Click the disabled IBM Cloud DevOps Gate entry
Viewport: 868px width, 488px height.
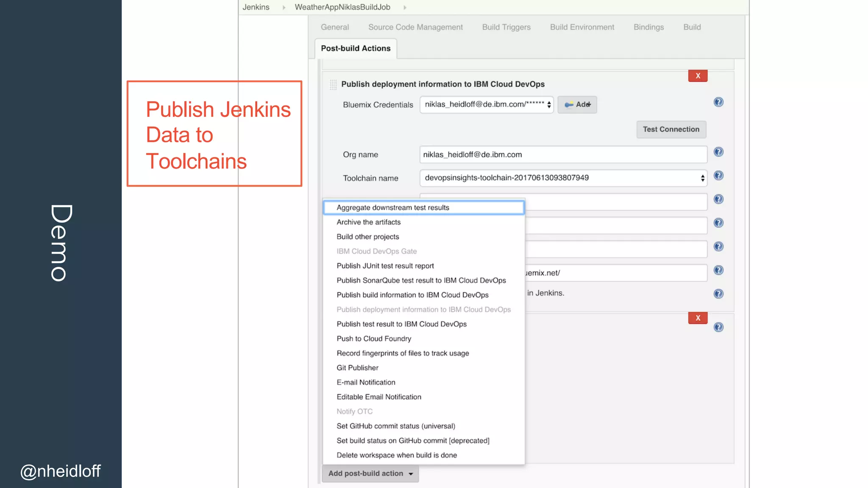pos(424,251)
